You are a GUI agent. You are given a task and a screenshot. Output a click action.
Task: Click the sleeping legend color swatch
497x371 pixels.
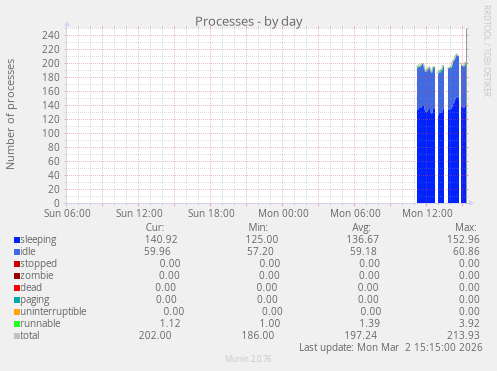point(17,240)
